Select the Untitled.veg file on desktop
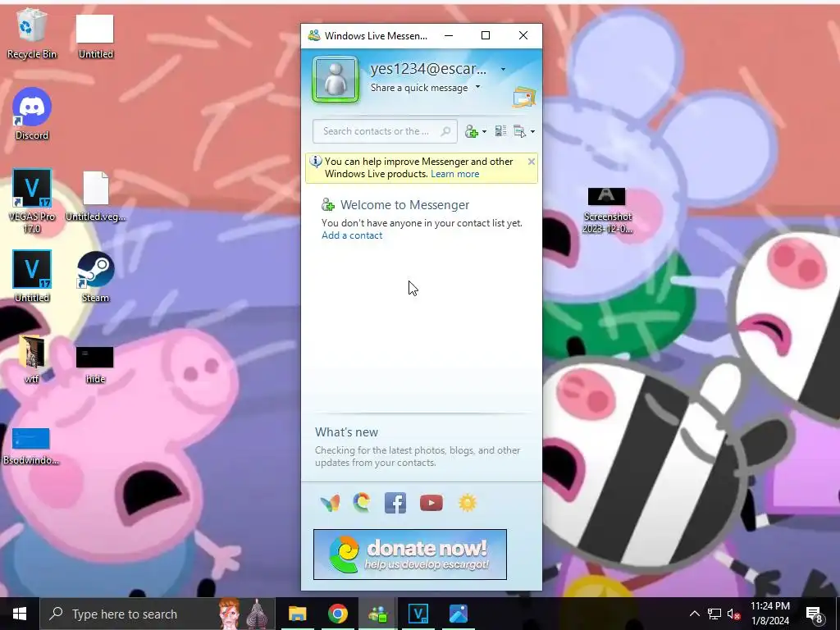Screen dimensions: 840x630 pyautogui.click(x=95, y=196)
